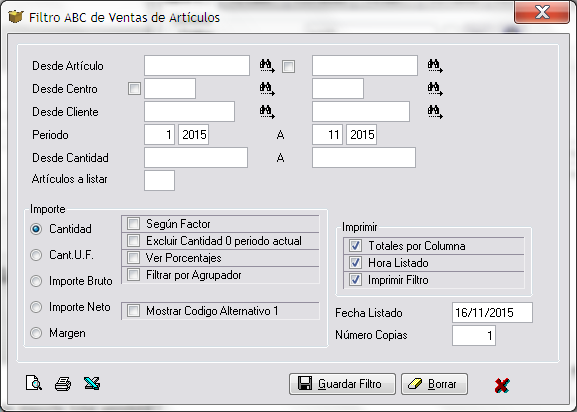
Task: Select Importe Bruto radio option
Action: [x=36, y=281]
